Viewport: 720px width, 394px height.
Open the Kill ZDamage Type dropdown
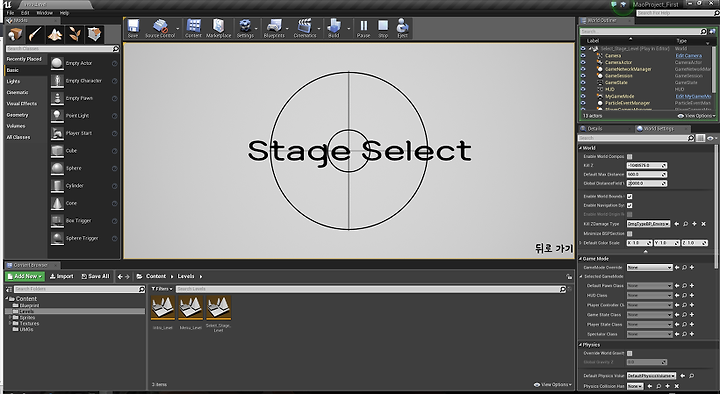pyautogui.click(x=648, y=224)
